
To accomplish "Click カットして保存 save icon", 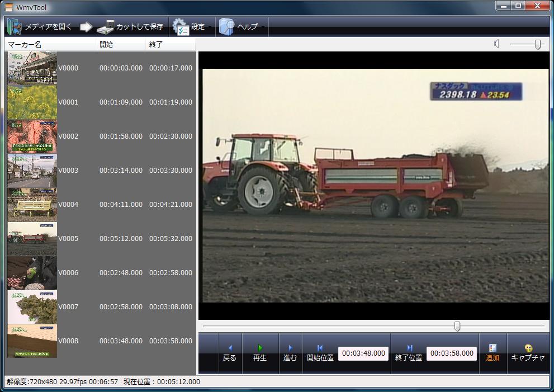I will click(x=105, y=27).
